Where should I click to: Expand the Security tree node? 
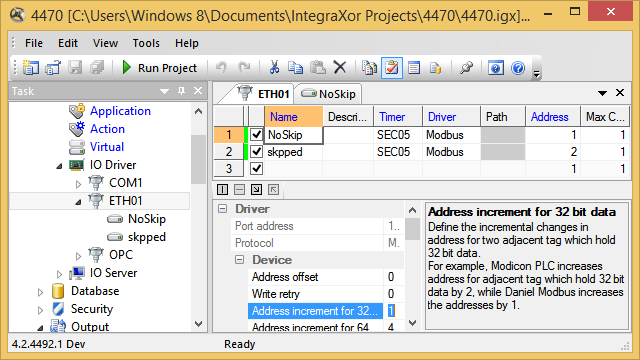pyautogui.click(x=40, y=310)
